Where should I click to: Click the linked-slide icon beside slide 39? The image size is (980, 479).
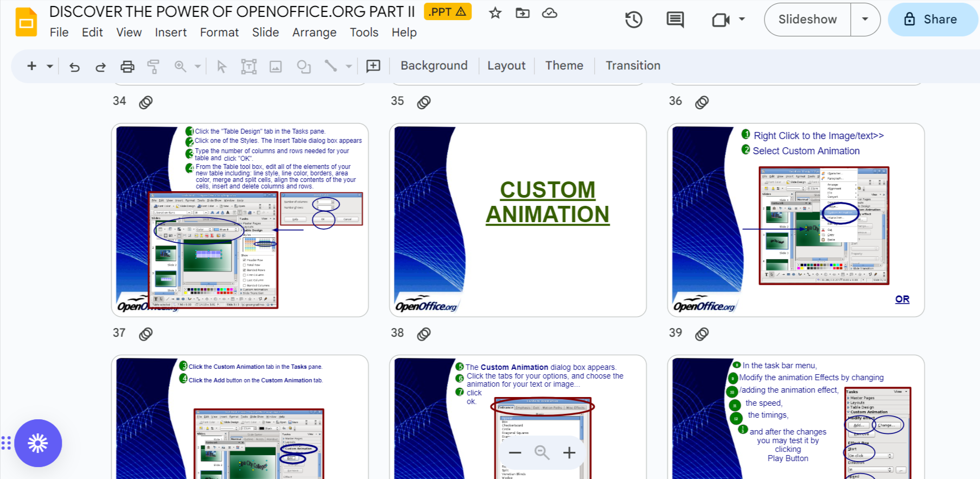702,333
